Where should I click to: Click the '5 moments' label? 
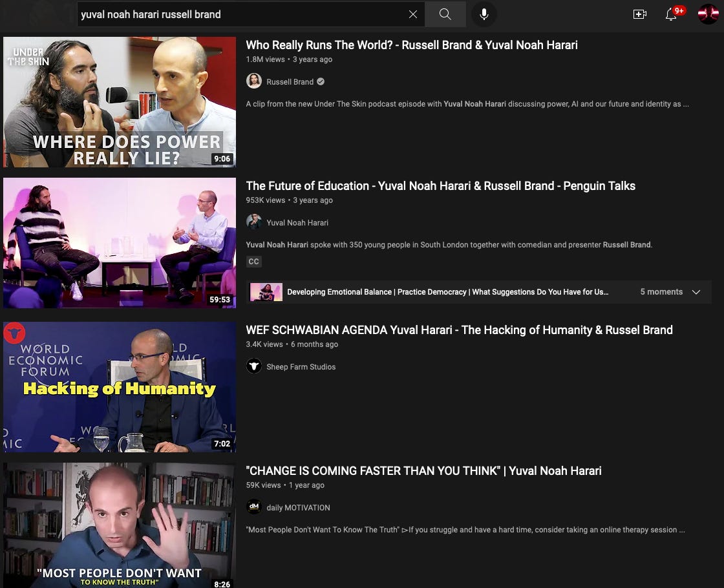pos(661,291)
